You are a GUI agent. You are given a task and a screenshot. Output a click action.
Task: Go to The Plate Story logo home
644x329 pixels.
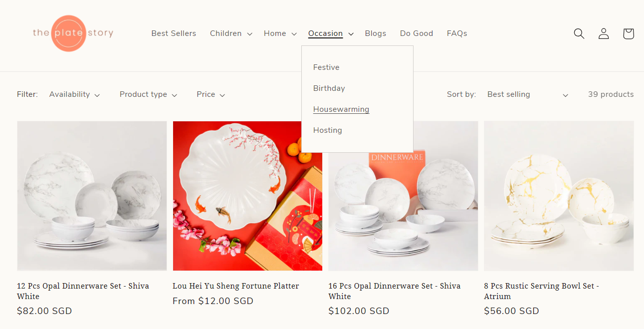coord(73,33)
